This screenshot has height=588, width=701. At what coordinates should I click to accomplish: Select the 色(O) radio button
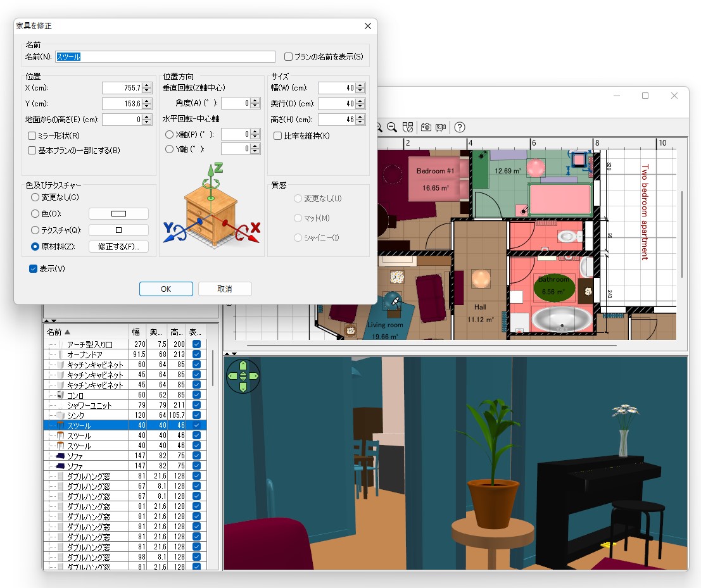[x=35, y=213]
